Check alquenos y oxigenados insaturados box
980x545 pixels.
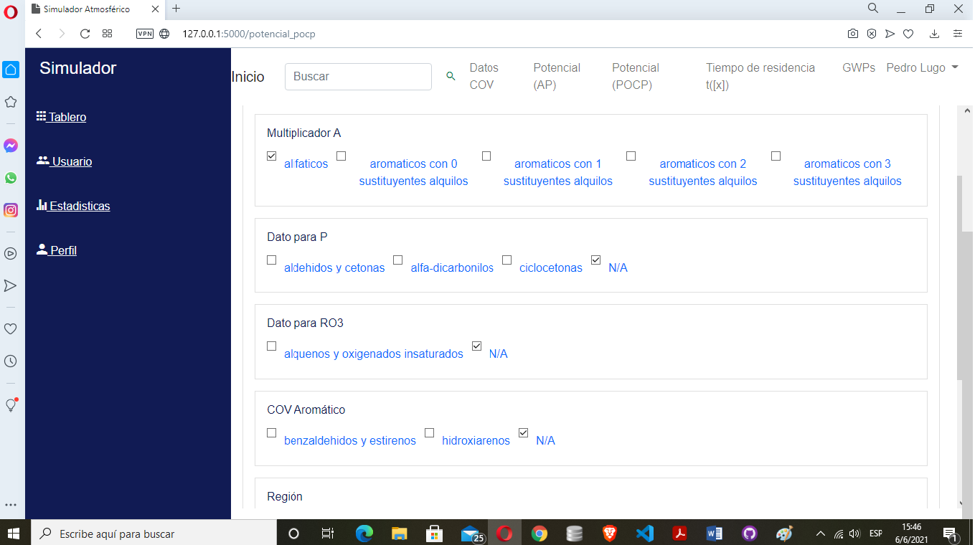[272, 346]
